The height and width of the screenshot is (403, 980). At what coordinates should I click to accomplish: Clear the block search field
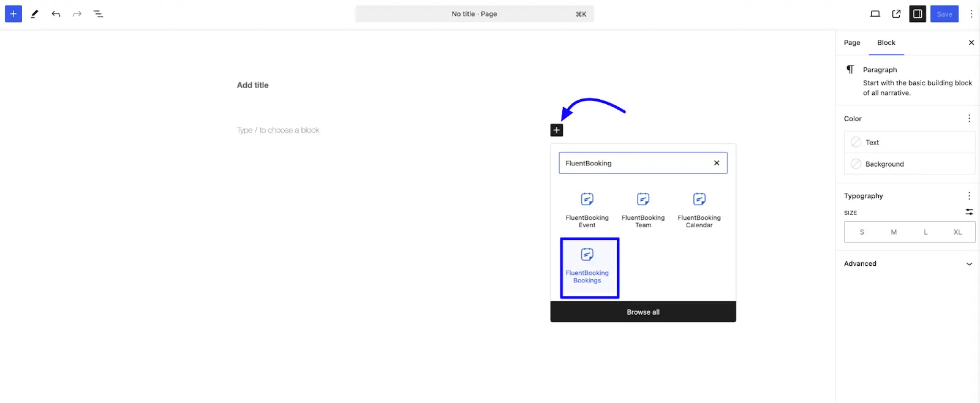point(717,163)
